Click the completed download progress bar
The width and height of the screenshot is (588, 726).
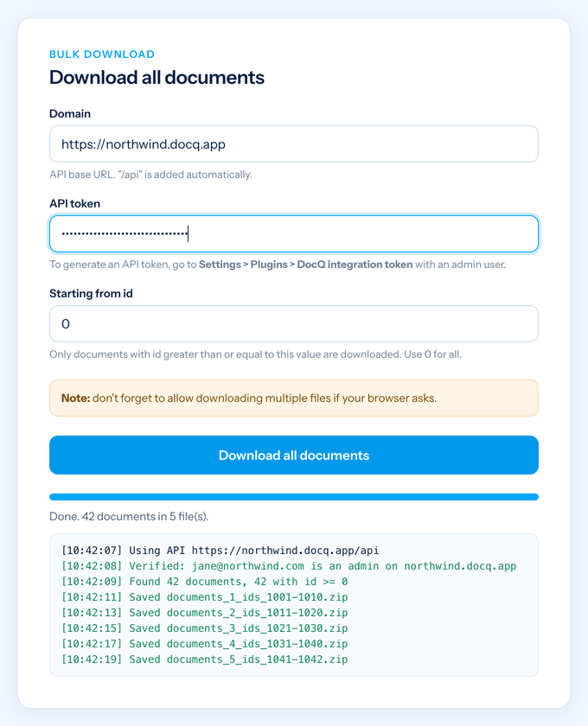[294, 497]
